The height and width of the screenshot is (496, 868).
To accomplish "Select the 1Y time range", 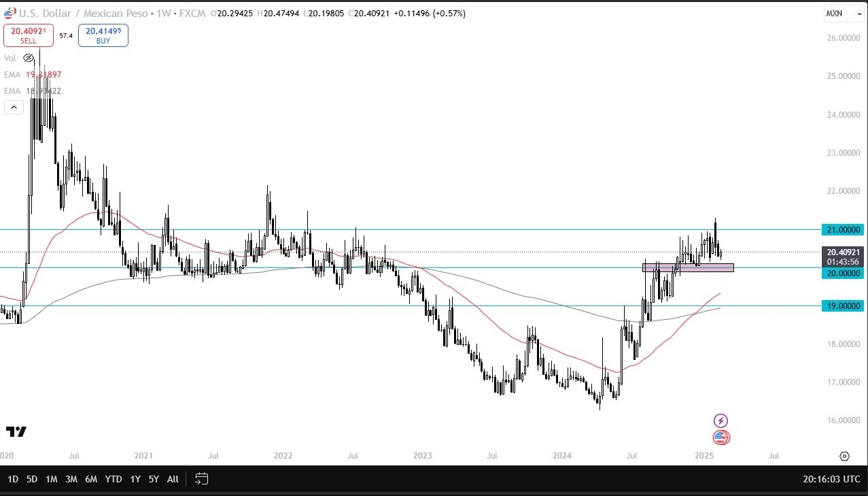I will (135, 479).
